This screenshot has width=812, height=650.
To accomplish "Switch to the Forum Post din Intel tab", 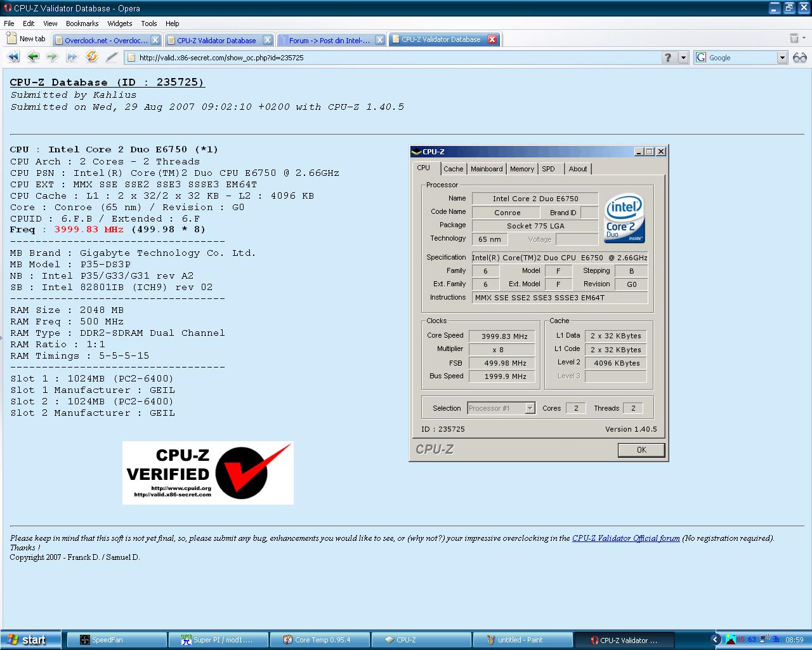I will 331,40.
